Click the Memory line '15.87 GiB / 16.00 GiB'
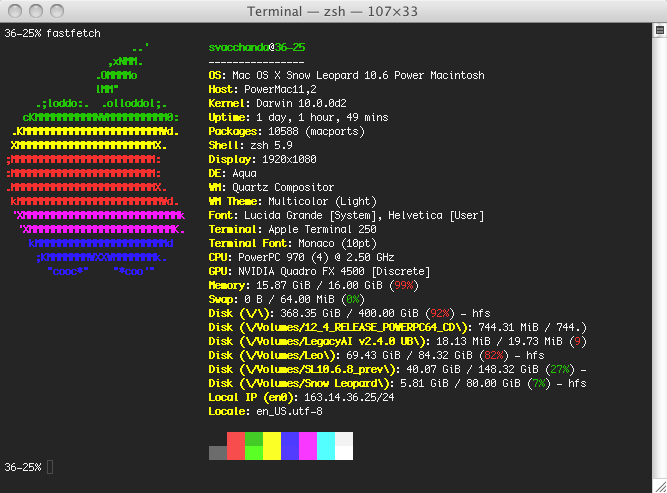 click(x=314, y=285)
